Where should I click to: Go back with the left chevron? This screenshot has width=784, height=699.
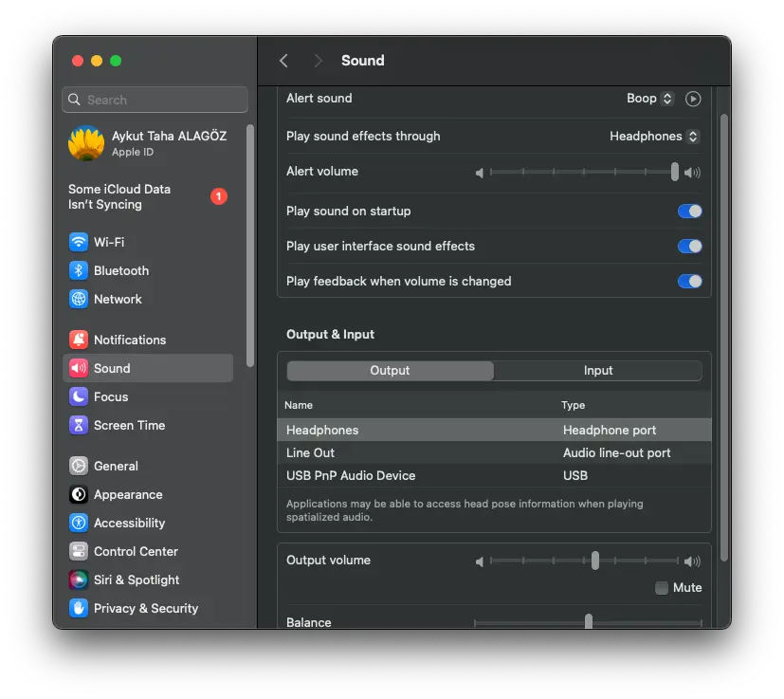pos(283,61)
